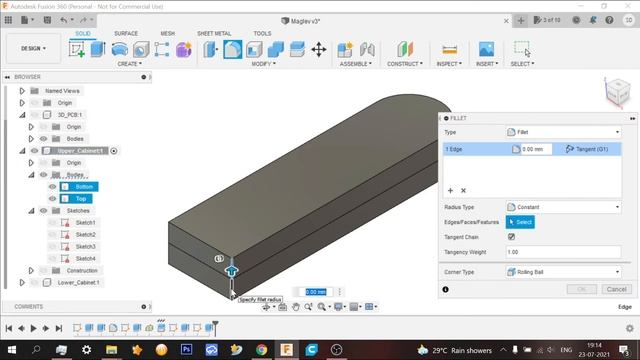Image resolution: width=640 pixels, height=360 pixels.
Task: Select the Fillet tool in Modify
Action: [233, 50]
